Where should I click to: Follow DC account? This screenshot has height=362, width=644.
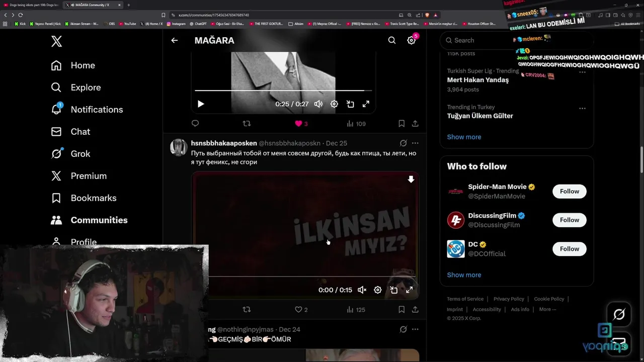click(570, 249)
